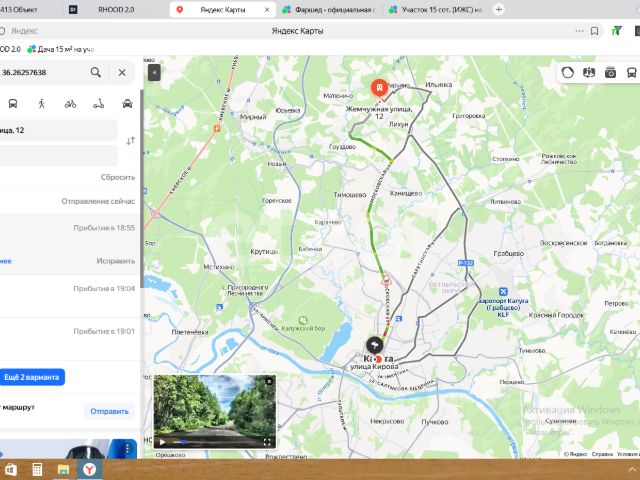Click the black start point marker
Image resolution: width=640 pixels, height=480 pixels.
point(374,345)
